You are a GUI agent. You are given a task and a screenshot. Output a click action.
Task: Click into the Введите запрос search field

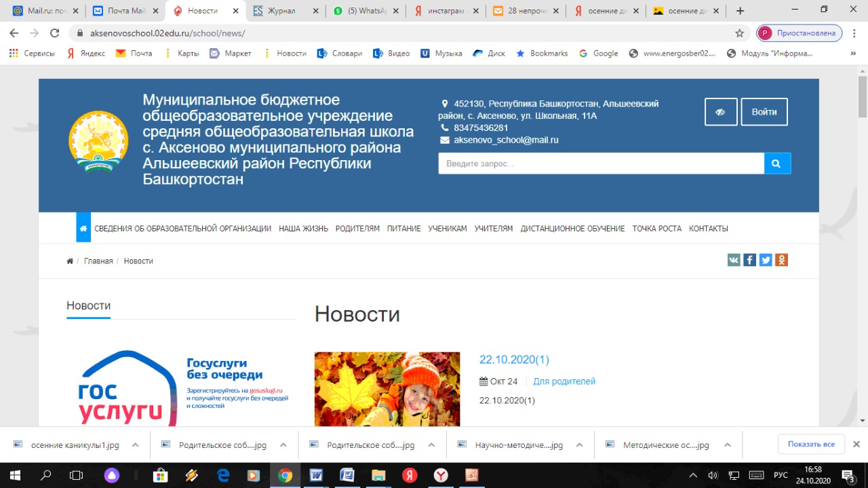point(601,164)
